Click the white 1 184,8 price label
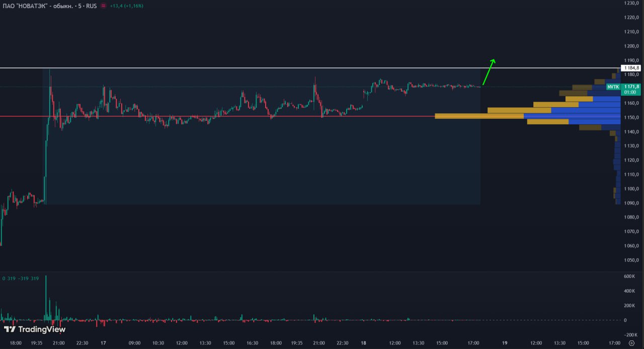This screenshot has width=644, height=349. tap(630, 68)
